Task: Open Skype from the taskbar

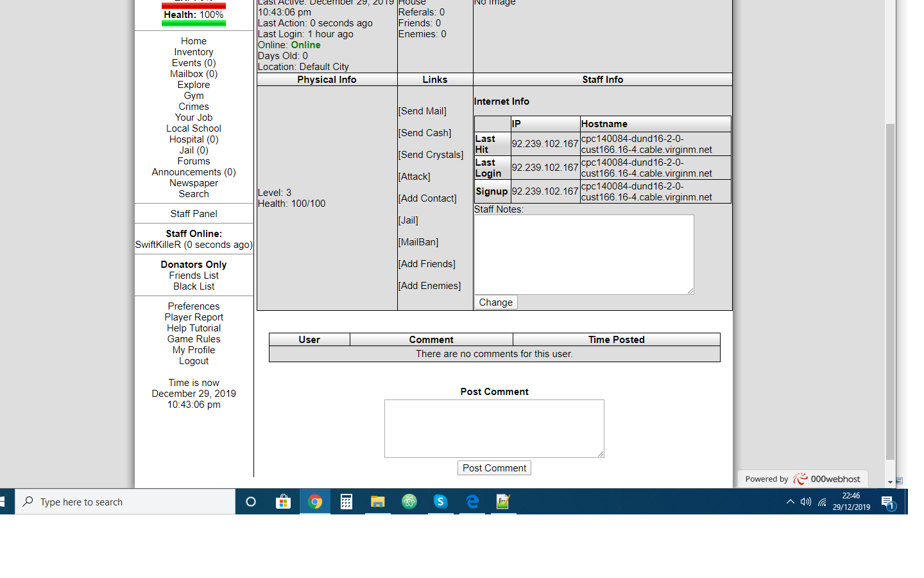Action: (440, 502)
